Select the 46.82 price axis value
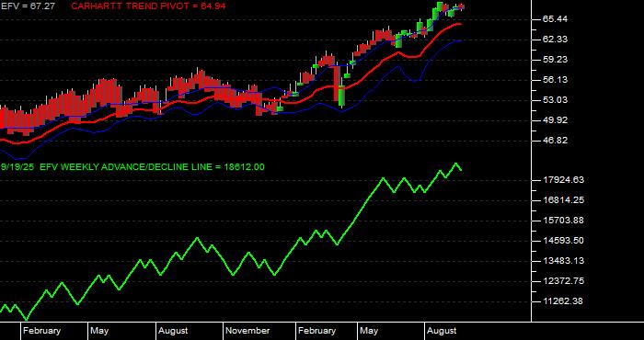The height and width of the screenshot is (340, 644). coord(556,141)
